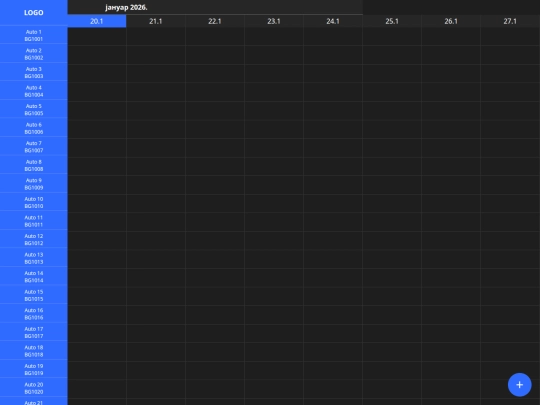Open the Auto 18 BG1018 row
The height and width of the screenshot is (405, 540).
(x=34, y=351)
